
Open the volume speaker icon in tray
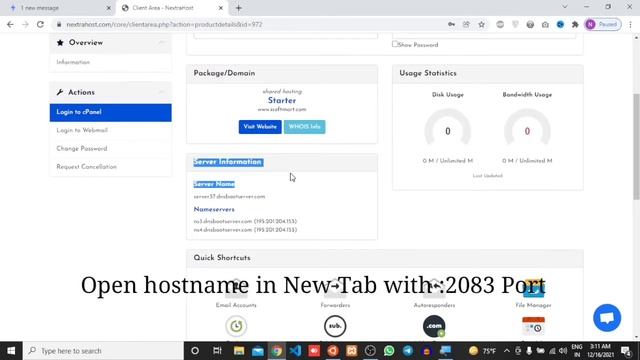563,351
